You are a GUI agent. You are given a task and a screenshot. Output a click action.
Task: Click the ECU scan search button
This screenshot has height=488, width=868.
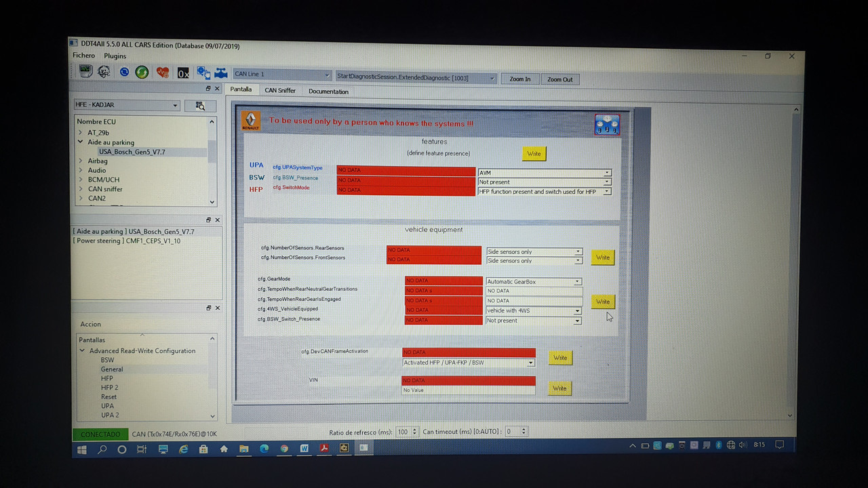[200, 106]
